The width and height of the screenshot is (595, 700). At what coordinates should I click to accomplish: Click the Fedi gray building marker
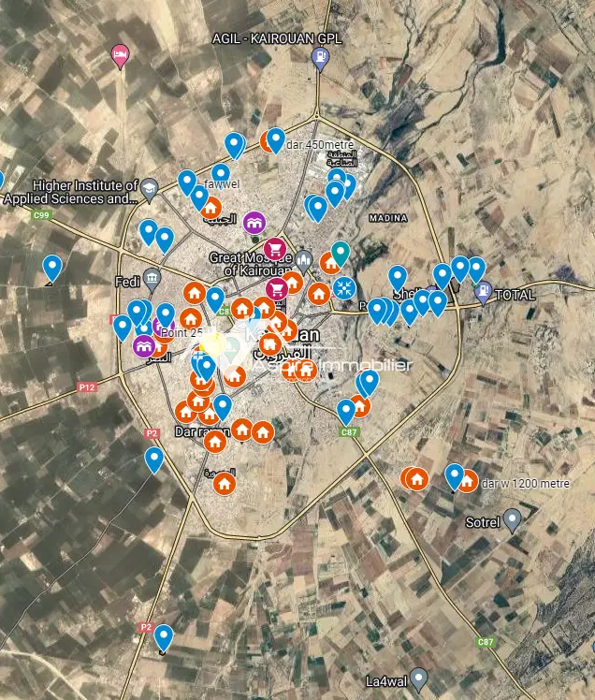coord(152,280)
